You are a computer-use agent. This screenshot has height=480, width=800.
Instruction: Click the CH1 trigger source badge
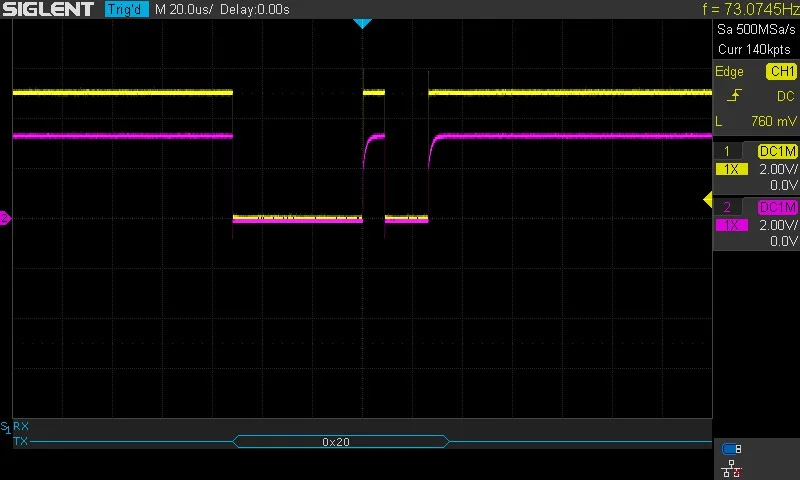tap(782, 71)
